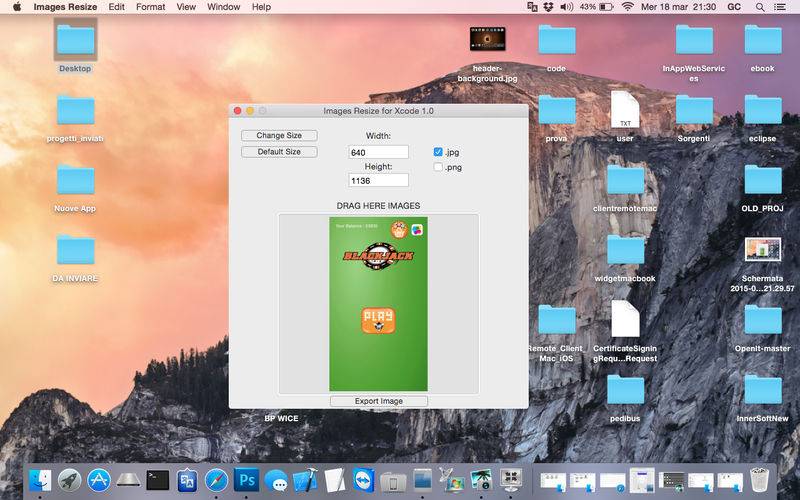Image resolution: width=800 pixels, height=500 pixels.
Task: Open Finder from the dock
Action: (x=40, y=481)
